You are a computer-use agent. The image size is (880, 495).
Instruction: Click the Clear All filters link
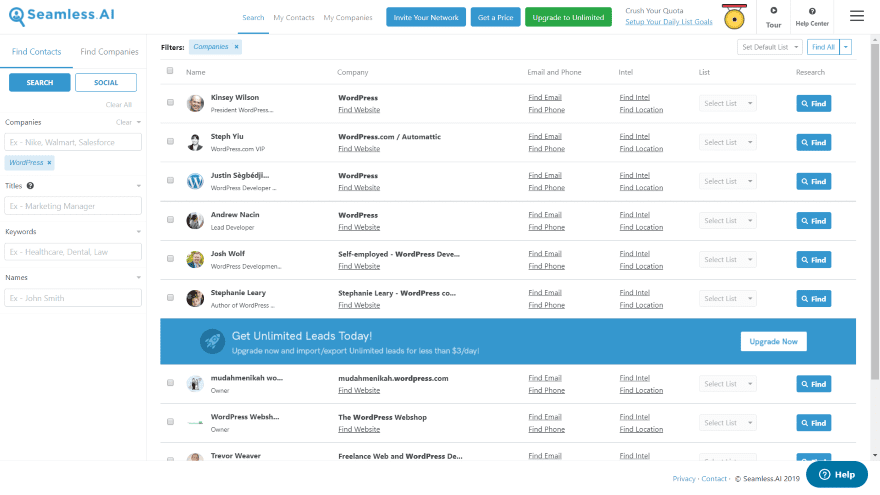click(118, 105)
